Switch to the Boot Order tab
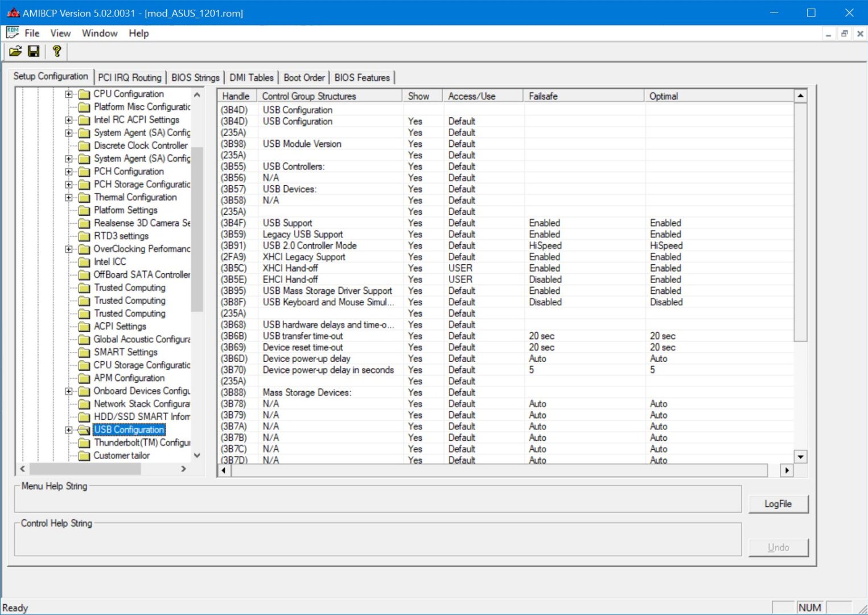The image size is (868, 615). tap(304, 77)
